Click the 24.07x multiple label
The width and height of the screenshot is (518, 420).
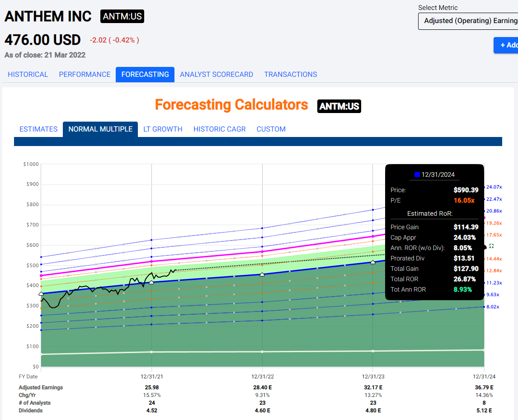[x=494, y=187]
